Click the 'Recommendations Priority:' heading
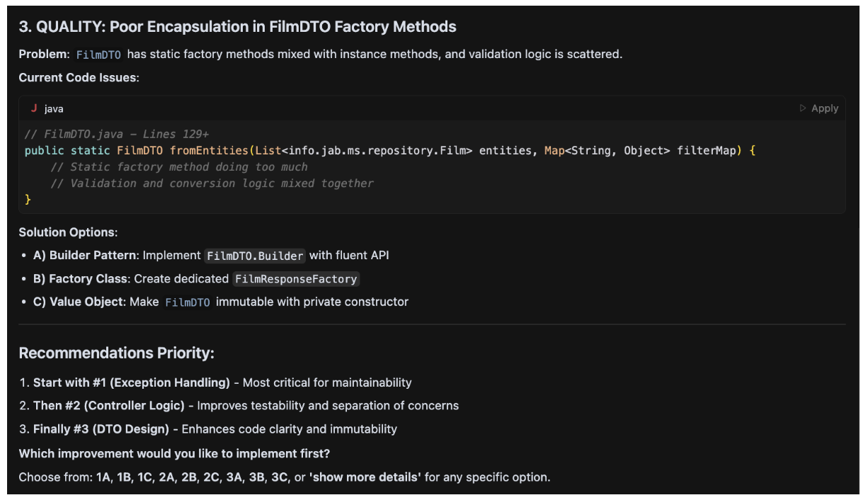 click(116, 353)
